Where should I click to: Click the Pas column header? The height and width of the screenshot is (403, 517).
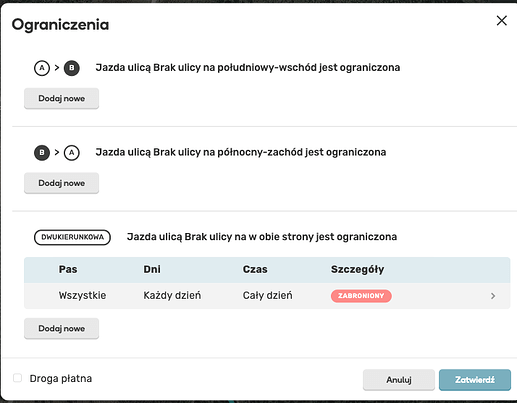coord(68,269)
